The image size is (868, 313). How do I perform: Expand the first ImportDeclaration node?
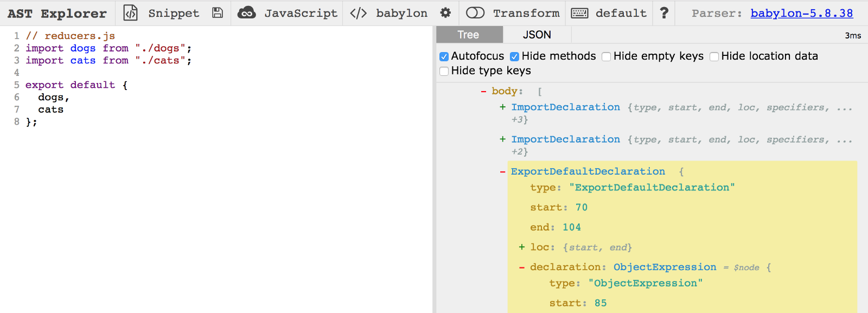pos(503,107)
